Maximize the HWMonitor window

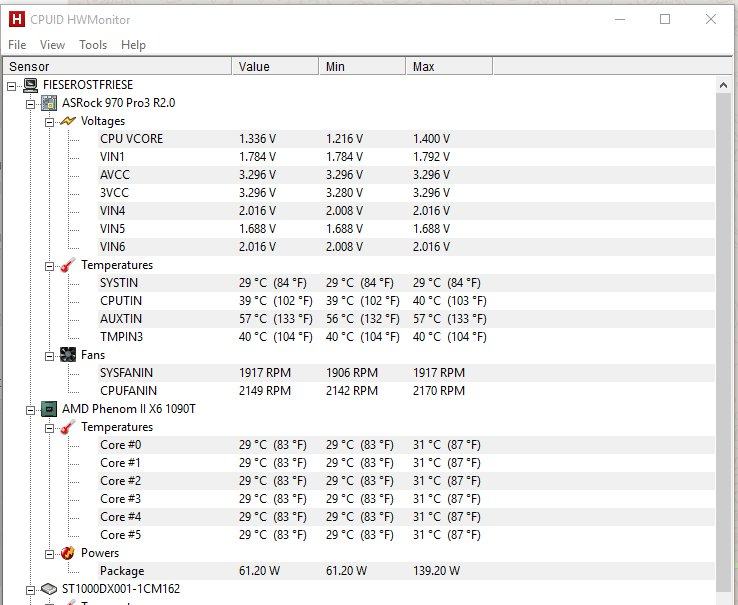(x=665, y=19)
